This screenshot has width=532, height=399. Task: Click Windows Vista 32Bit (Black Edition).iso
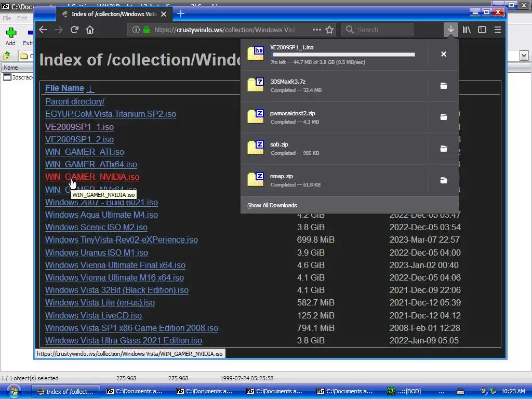click(x=117, y=290)
